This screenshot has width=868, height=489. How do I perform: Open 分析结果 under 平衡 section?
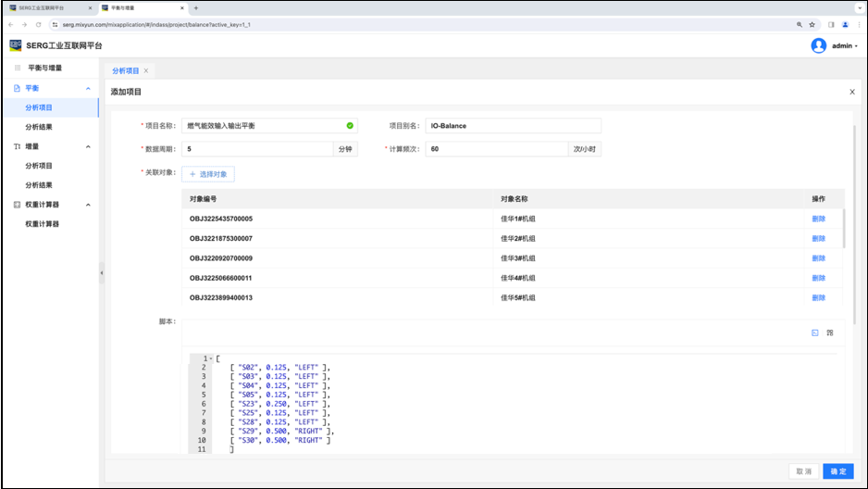pyautogui.click(x=39, y=127)
